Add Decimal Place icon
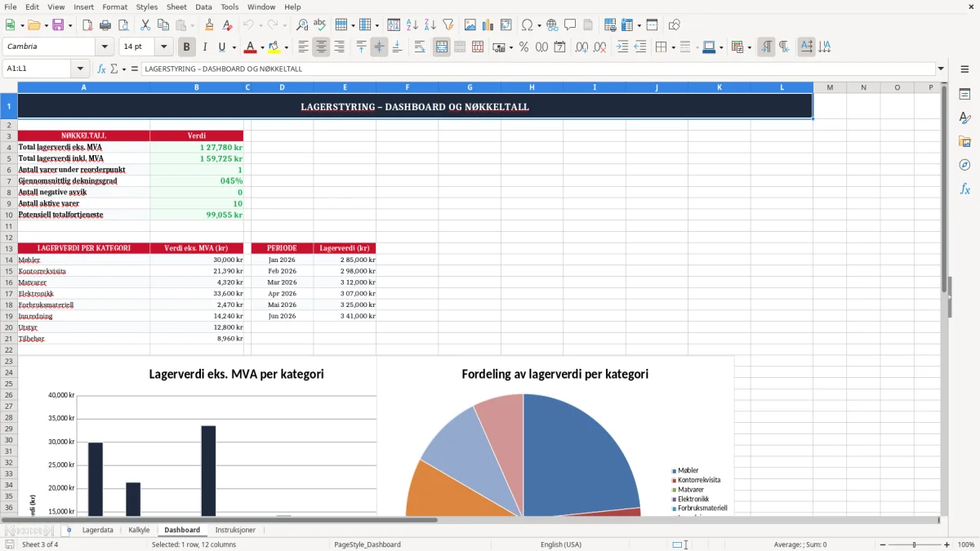The image size is (980, 551). (582, 47)
